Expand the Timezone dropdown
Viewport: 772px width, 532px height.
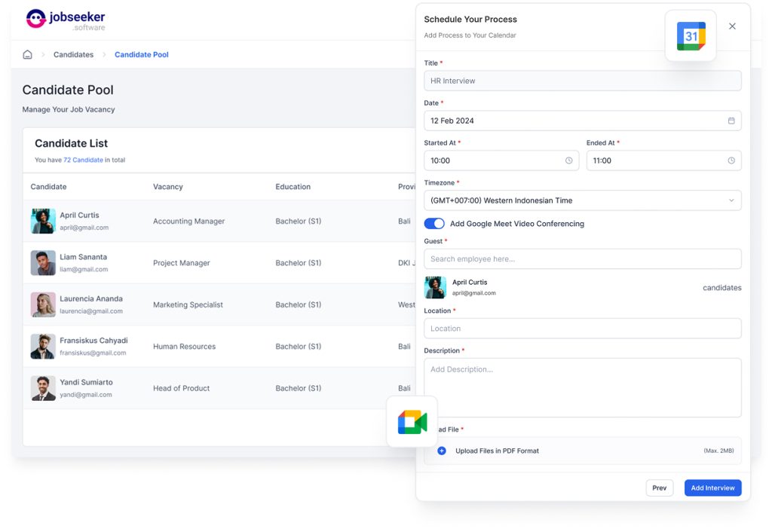coord(583,200)
